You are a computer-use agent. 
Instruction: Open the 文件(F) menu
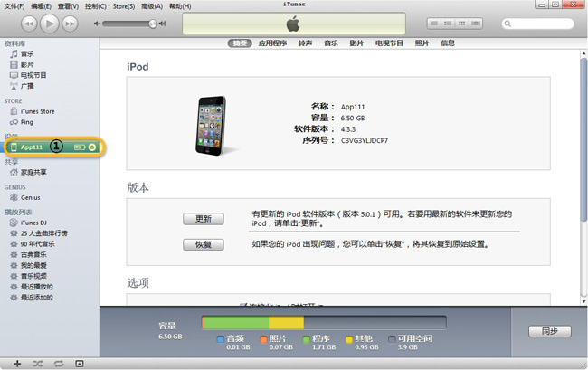click(14, 6)
